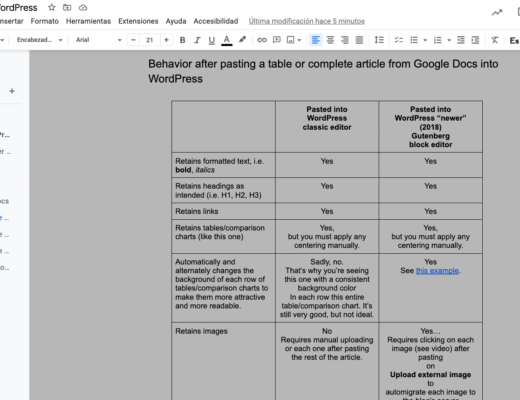Open Arial font dropdown
The height and width of the screenshot is (400, 520).
[x=98, y=40]
